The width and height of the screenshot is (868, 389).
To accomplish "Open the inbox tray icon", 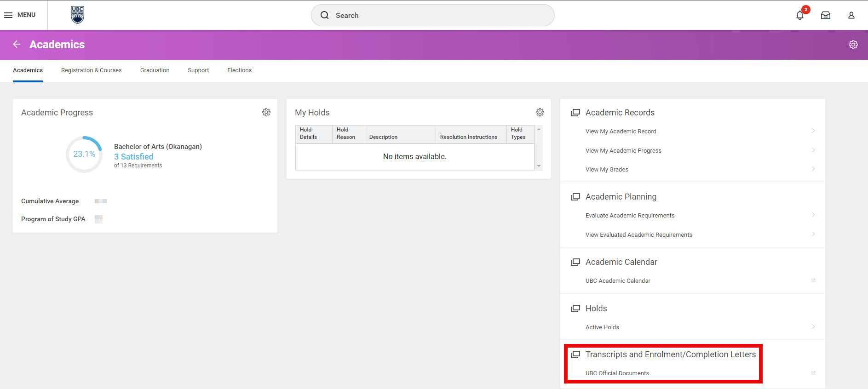I will 826,15.
